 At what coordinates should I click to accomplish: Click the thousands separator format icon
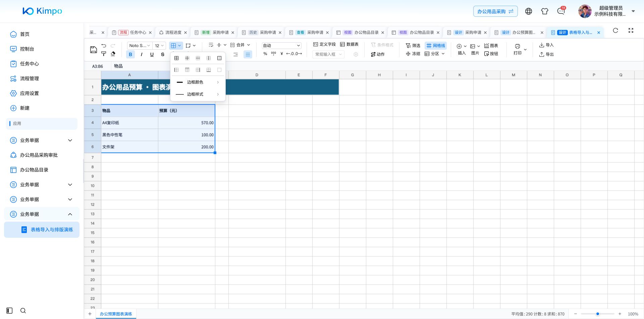pos(273,54)
